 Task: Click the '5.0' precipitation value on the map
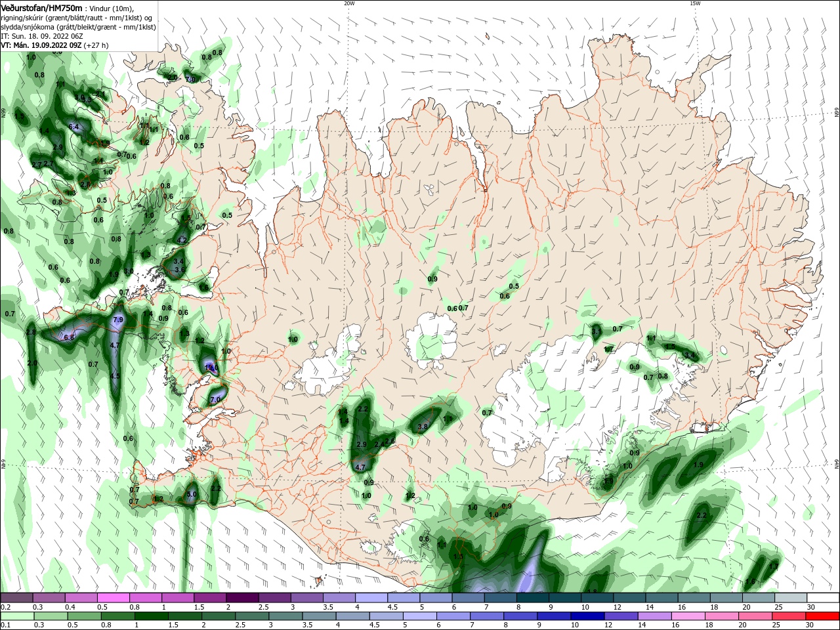pyautogui.click(x=192, y=494)
